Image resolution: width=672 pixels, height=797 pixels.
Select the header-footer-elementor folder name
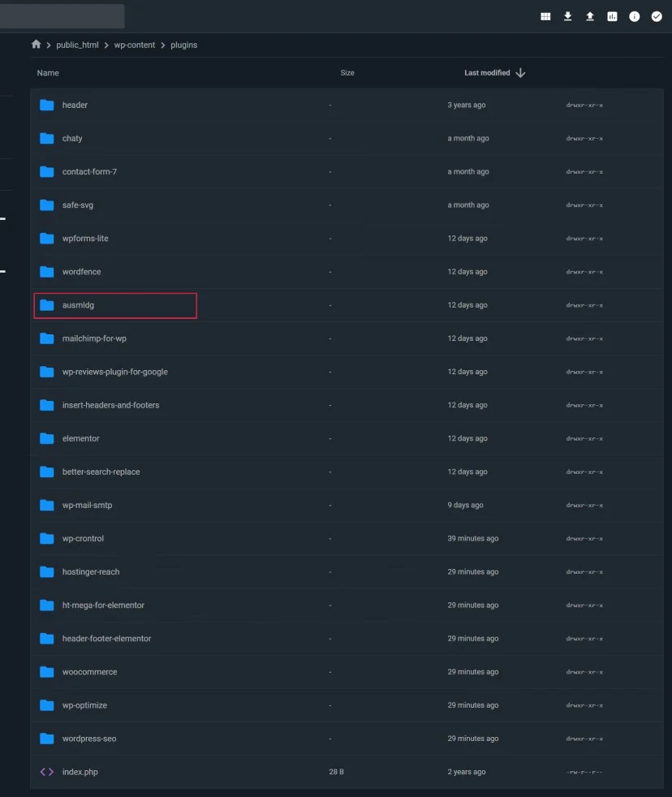click(107, 639)
